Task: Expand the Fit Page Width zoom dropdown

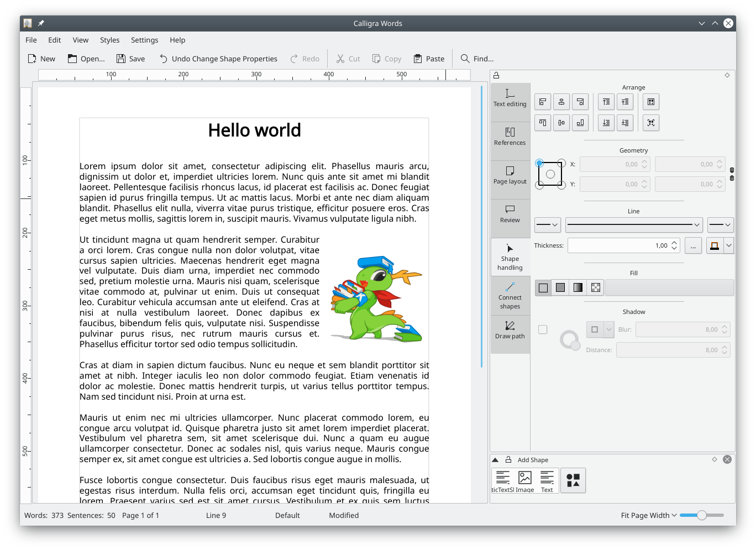Action: point(649,515)
